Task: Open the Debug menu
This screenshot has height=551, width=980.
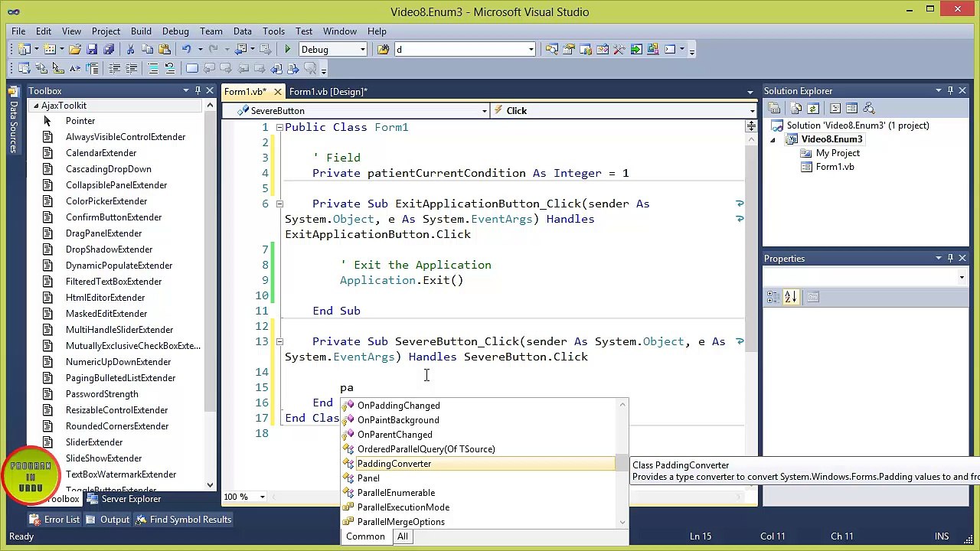Action: point(175,31)
